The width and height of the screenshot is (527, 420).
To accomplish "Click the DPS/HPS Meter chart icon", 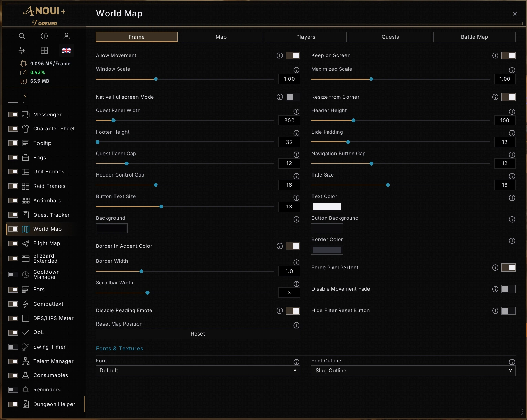I will tap(25, 318).
